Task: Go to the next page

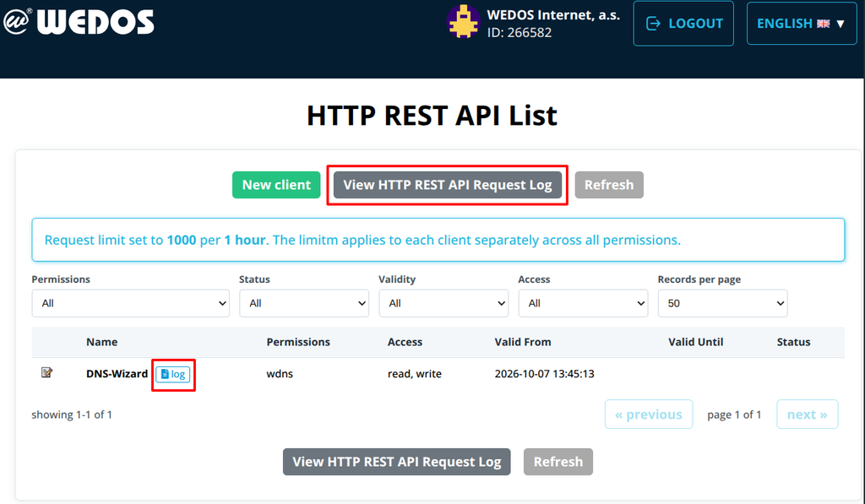Action: 807,415
